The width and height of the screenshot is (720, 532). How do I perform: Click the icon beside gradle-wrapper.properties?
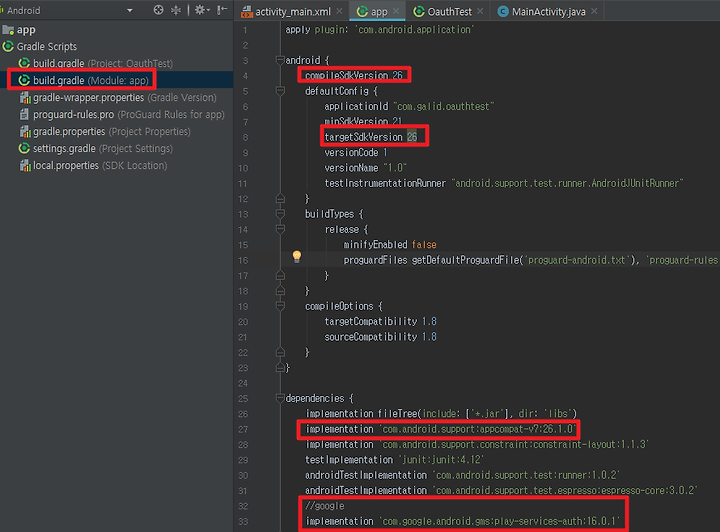coord(25,97)
